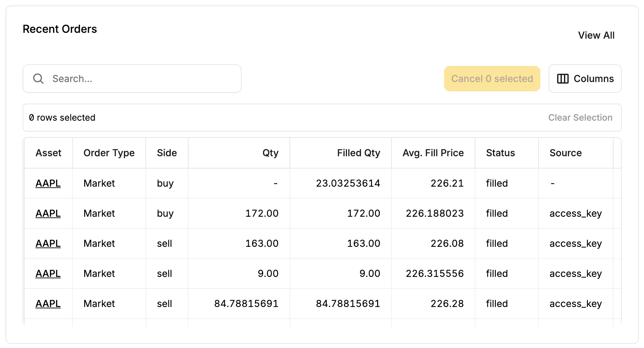This screenshot has height=348, width=644.
Task: Click the Status column header
Action: 500,153
